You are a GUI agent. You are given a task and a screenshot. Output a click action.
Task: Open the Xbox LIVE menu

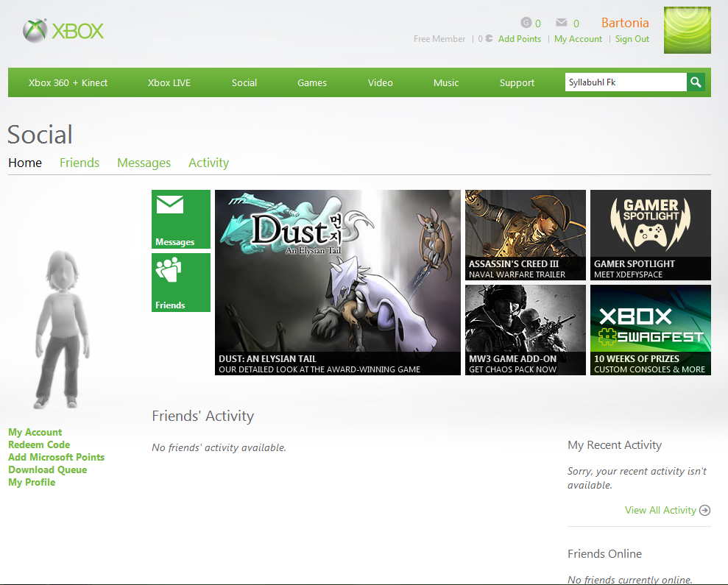(x=169, y=82)
